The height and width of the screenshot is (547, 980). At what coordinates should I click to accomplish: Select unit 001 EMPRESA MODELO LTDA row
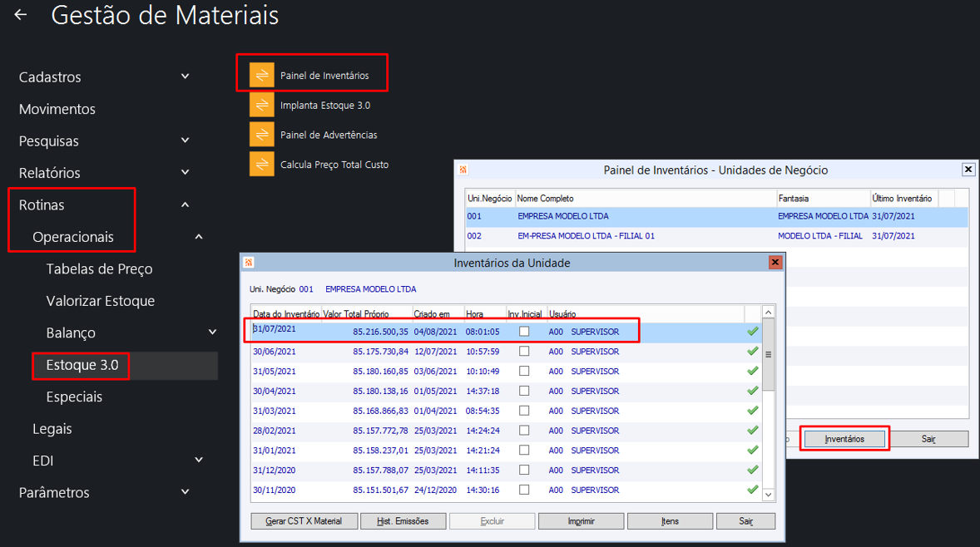coord(716,216)
